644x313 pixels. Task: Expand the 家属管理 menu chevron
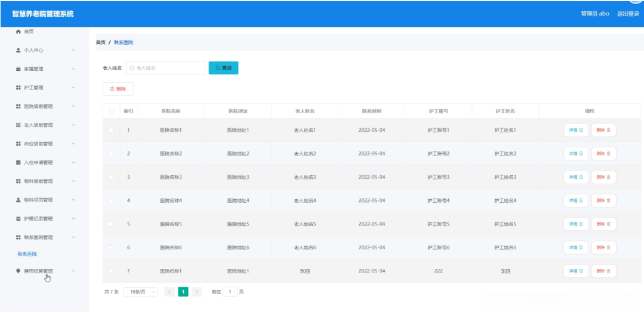point(73,69)
